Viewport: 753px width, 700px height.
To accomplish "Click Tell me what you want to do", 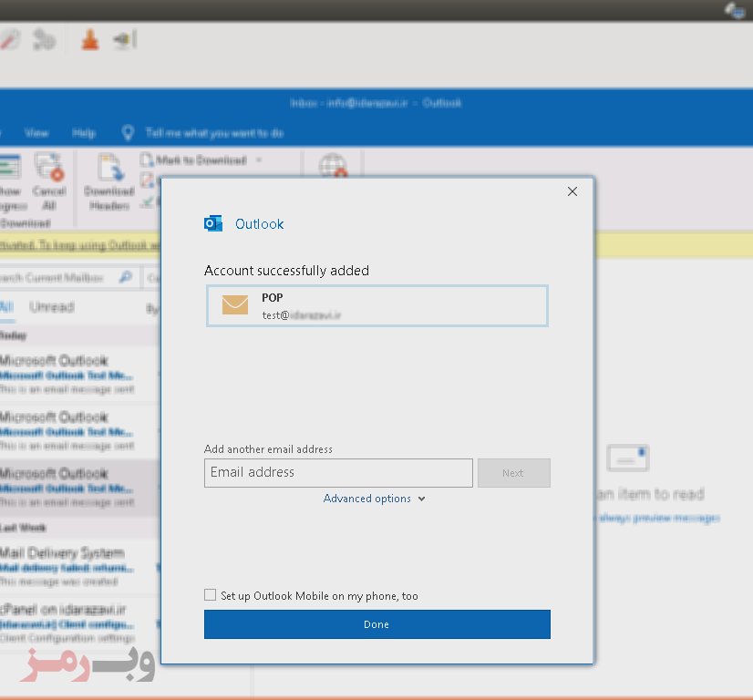I will tap(214, 133).
